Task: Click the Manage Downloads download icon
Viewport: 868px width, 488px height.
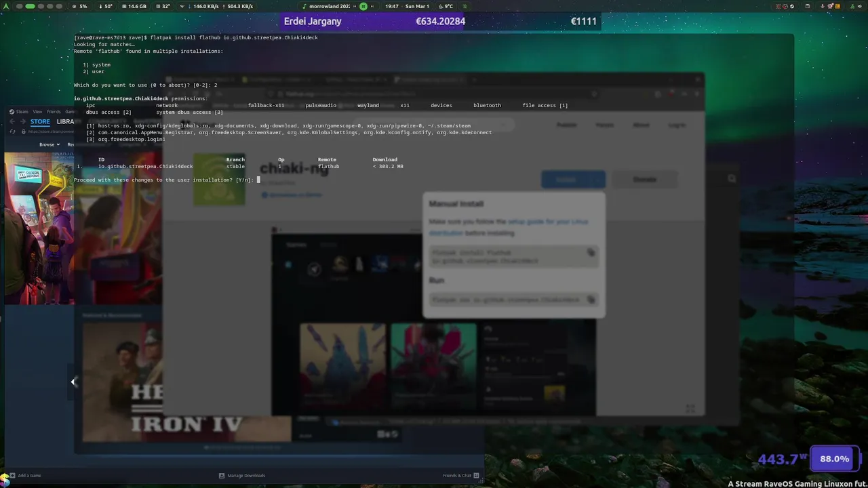Action: pos(222,476)
